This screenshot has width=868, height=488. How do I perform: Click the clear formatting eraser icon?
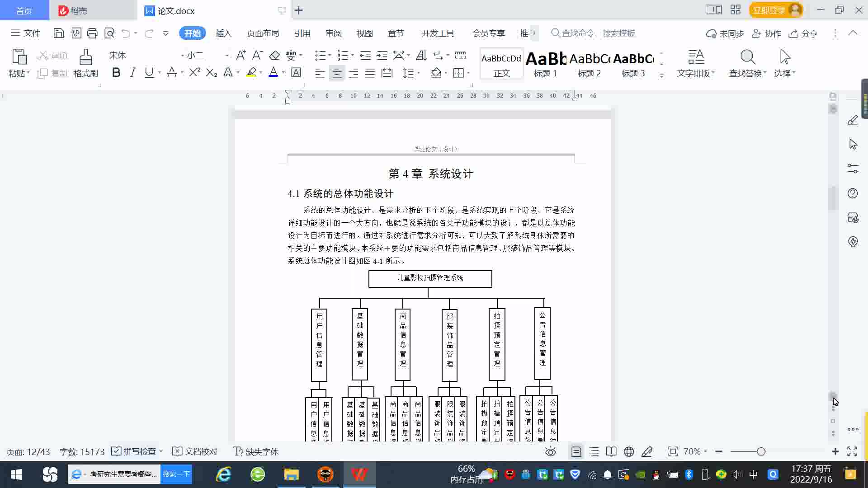[274, 56]
